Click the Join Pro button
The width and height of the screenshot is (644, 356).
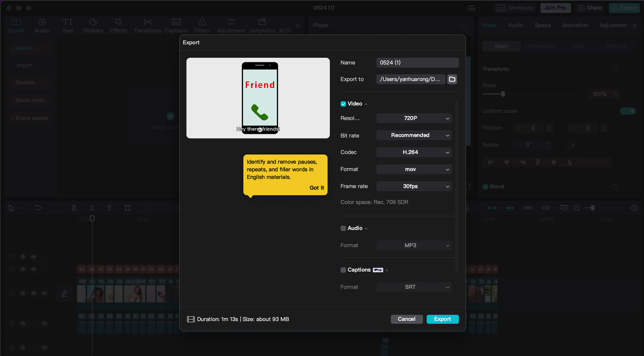[555, 8]
